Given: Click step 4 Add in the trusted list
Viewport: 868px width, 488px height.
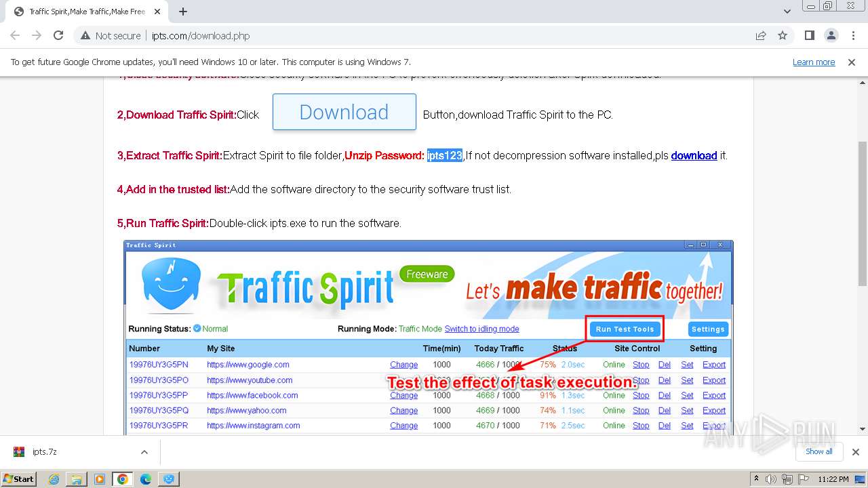Looking at the screenshot, I should tap(174, 189).
